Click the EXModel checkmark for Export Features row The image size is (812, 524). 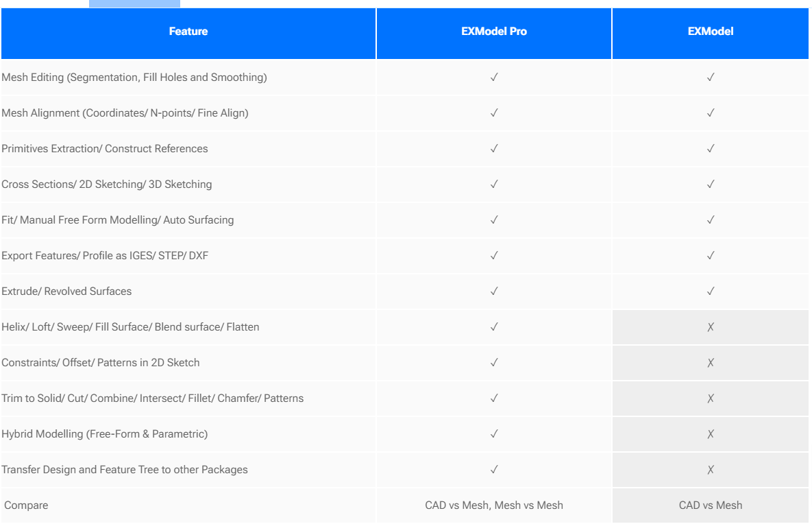711,256
